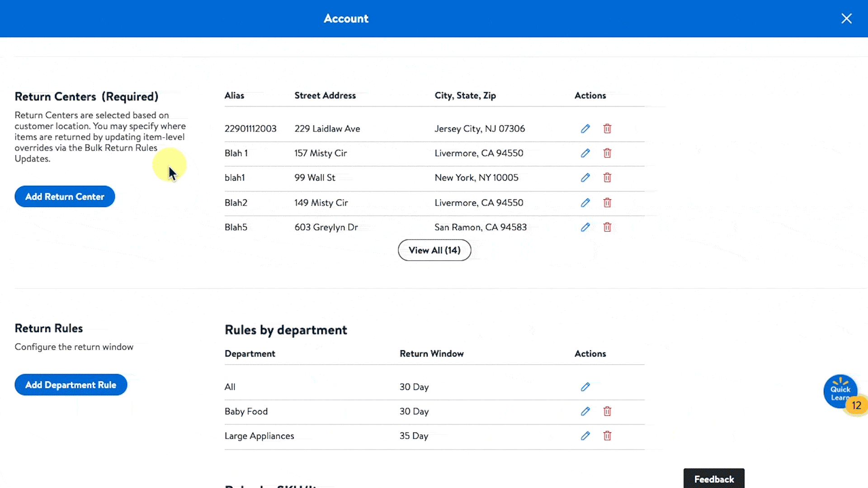868x488 pixels.
Task: Delete the Blah5 return center
Action: pos(607,227)
